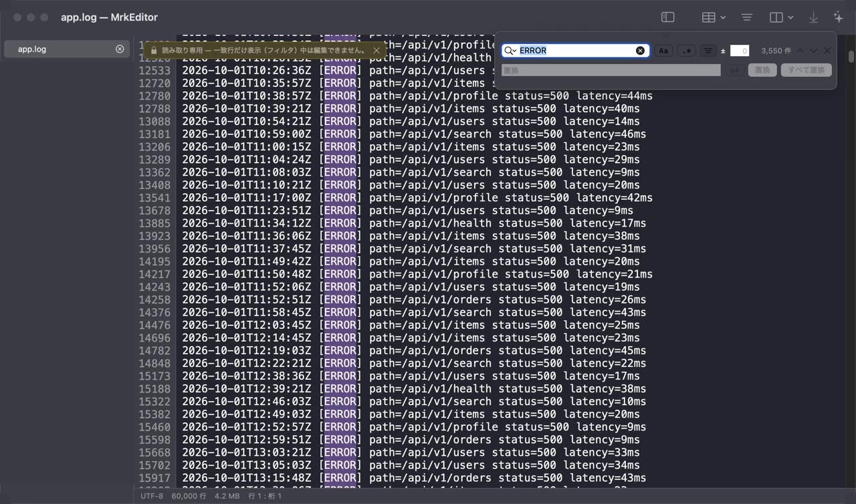Click line number 15460 in gutter
The height and width of the screenshot is (504, 856).
(x=154, y=427)
